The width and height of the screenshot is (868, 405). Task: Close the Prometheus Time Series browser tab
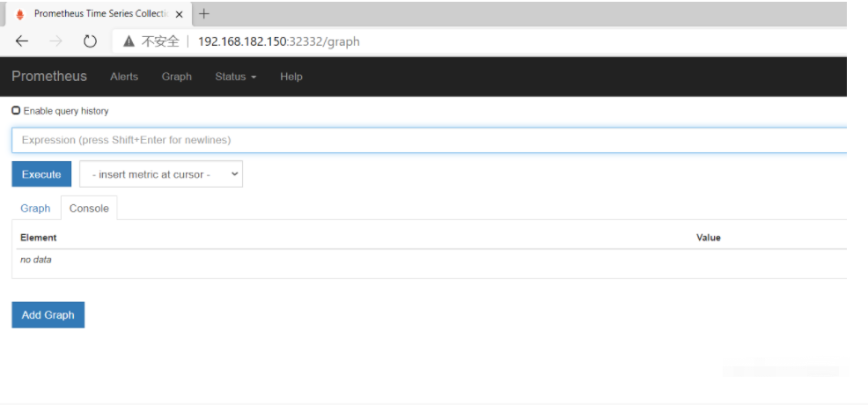point(179,14)
